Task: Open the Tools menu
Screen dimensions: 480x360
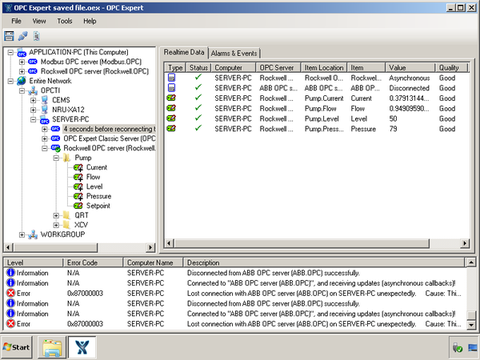Action: pyautogui.click(x=65, y=21)
